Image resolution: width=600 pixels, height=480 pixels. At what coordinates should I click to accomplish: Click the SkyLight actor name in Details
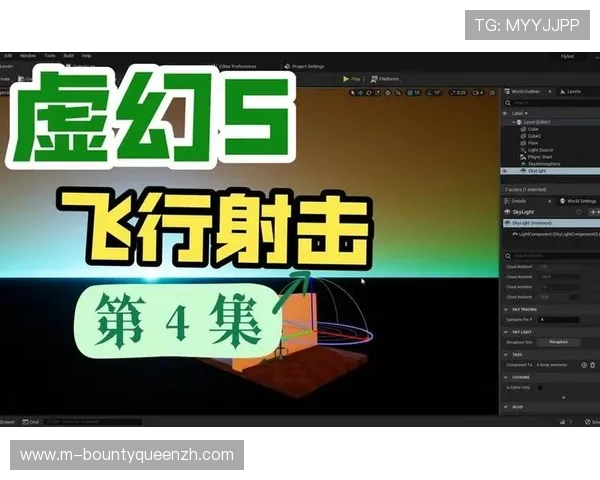point(523,212)
